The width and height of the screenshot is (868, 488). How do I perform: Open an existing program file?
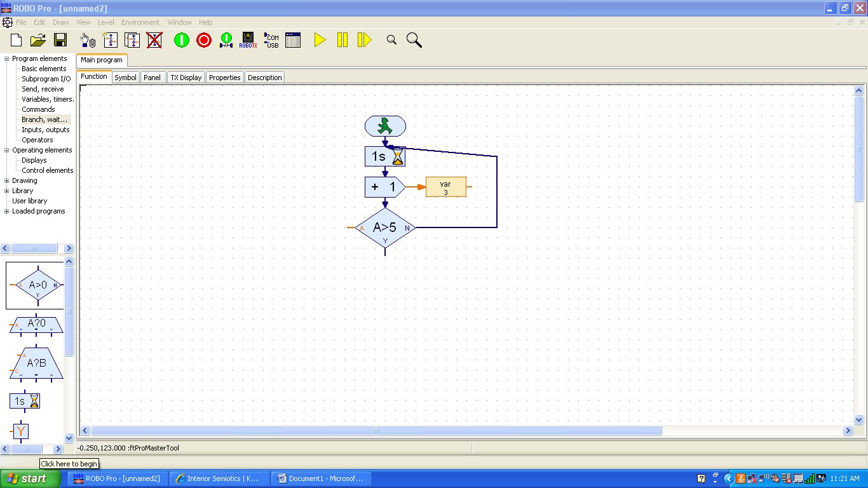click(x=38, y=40)
